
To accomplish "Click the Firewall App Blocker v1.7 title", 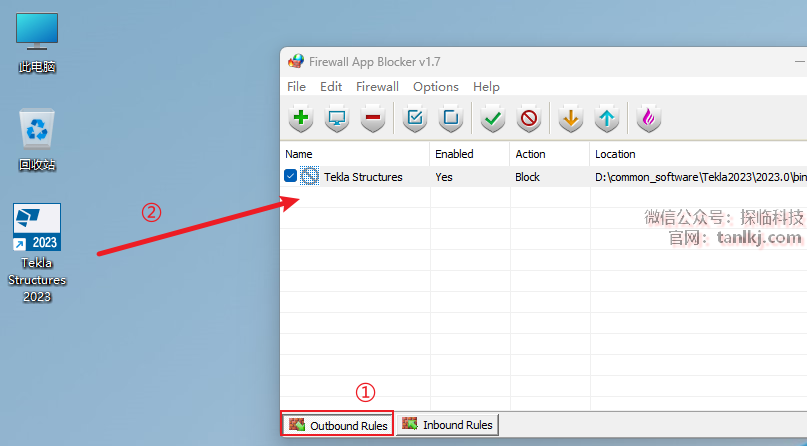I will [x=375, y=62].
